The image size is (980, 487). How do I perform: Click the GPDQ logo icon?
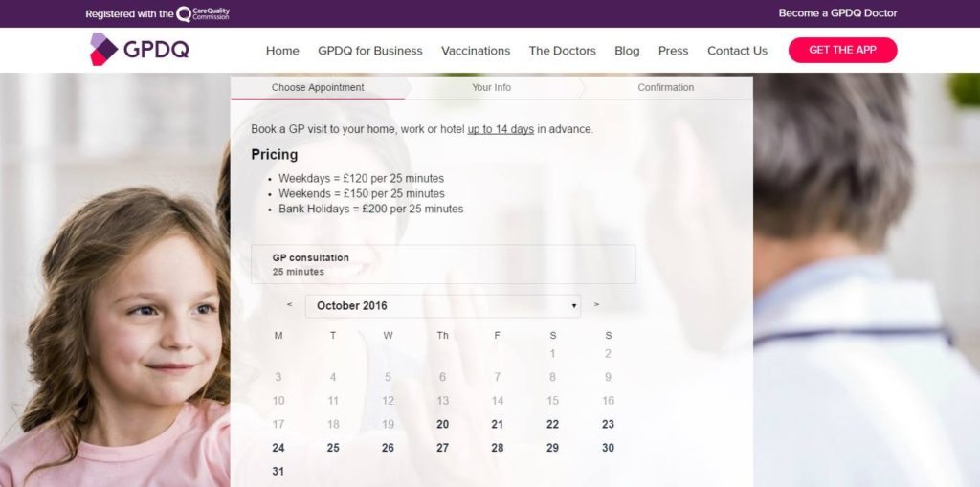pyautogui.click(x=103, y=50)
